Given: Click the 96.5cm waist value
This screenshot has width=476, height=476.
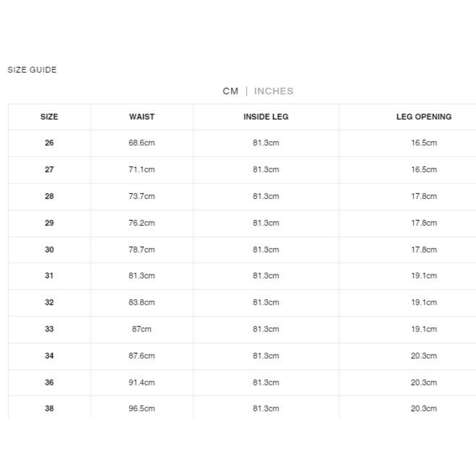Looking at the screenshot, I should coord(142,409).
